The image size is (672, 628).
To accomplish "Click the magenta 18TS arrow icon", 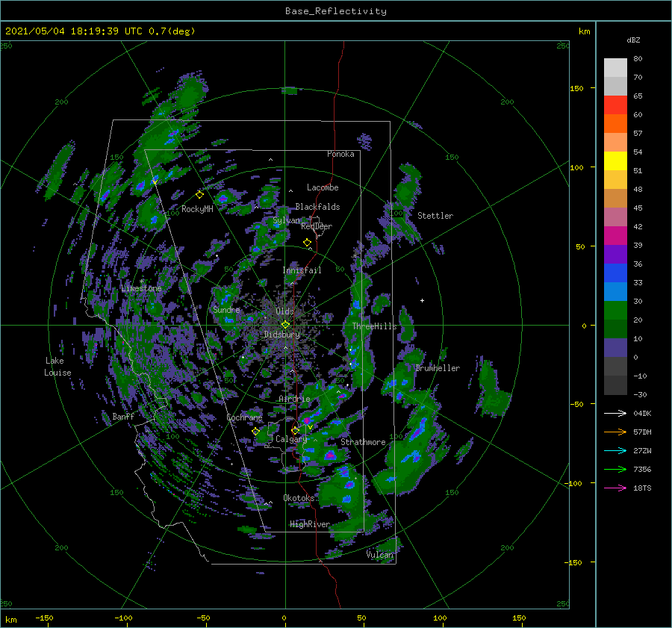I will click(x=615, y=488).
